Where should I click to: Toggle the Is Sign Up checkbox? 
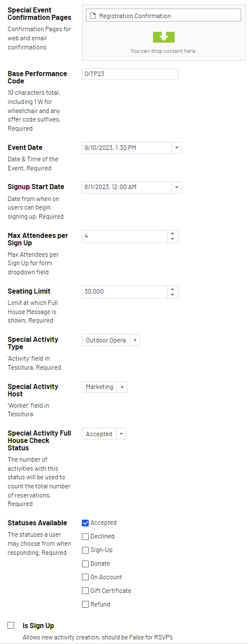pos(11,625)
